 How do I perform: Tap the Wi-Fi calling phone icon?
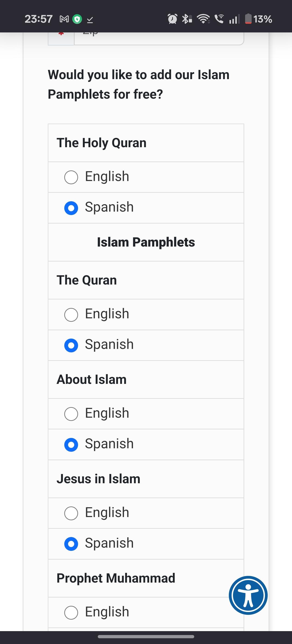pyautogui.click(x=219, y=19)
